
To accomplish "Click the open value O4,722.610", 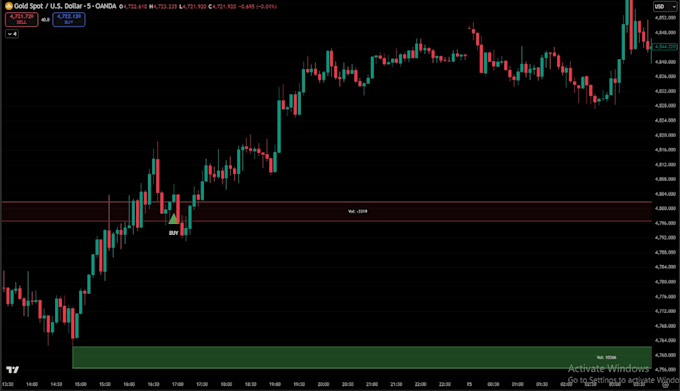I will click(133, 7).
